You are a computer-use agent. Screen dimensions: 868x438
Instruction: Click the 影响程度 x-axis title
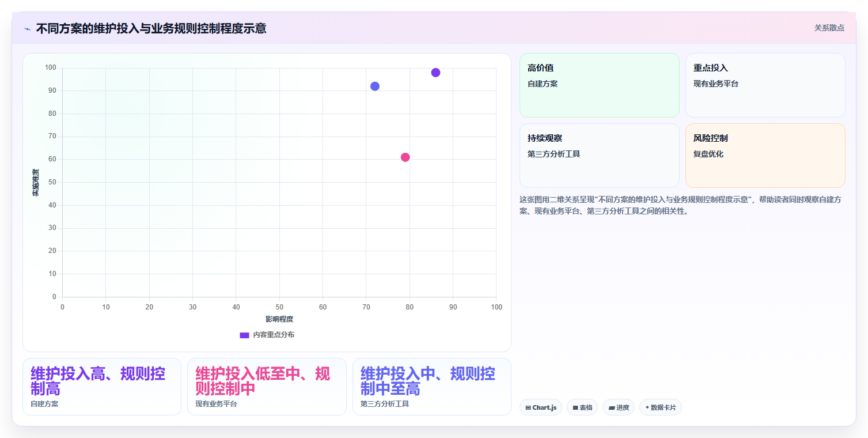pos(279,319)
